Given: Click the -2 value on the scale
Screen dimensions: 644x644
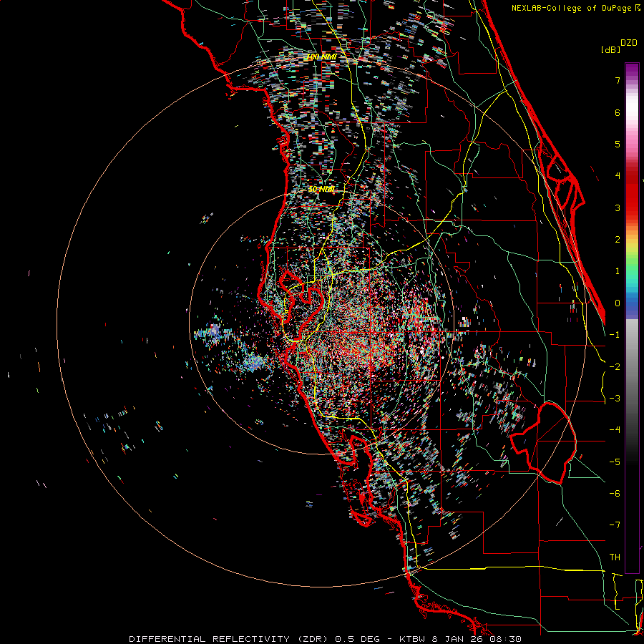Looking at the screenshot, I should [x=615, y=367].
